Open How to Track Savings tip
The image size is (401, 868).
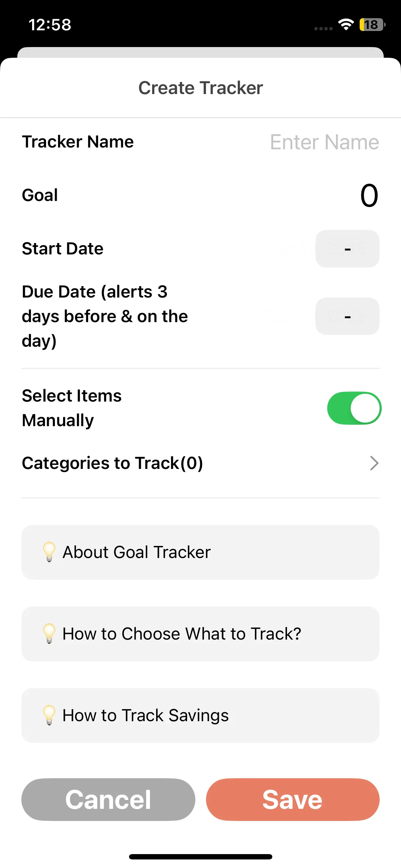click(200, 715)
